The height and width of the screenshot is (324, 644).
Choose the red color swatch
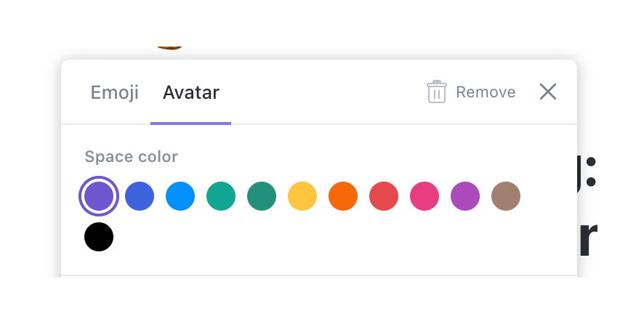point(384,196)
